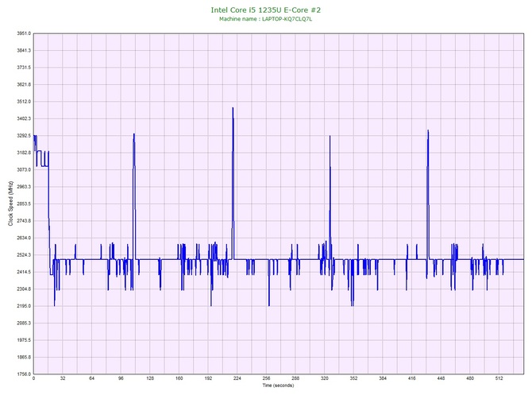Click the 2853.5 value on the Y axis
532x399 pixels.
click(24, 203)
